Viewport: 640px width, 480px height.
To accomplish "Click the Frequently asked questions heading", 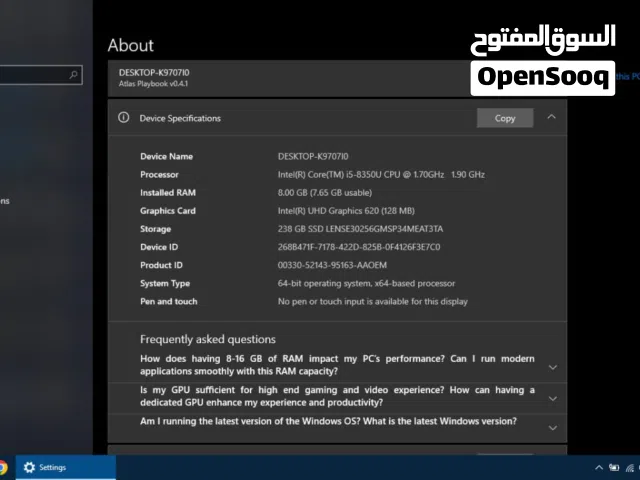I will [208, 340].
